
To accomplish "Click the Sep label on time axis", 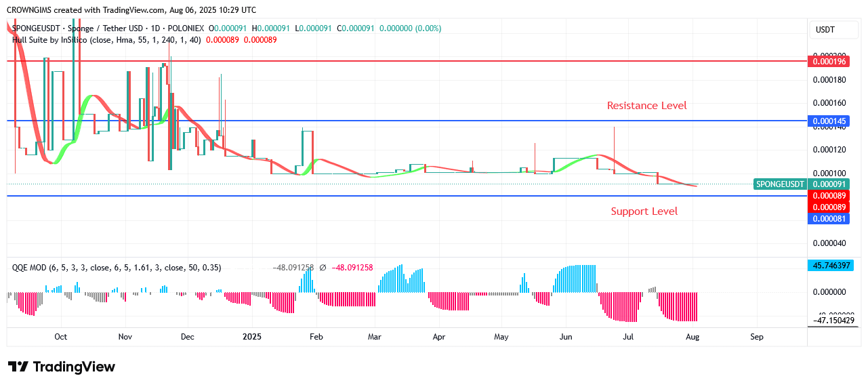I will (x=757, y=336).
